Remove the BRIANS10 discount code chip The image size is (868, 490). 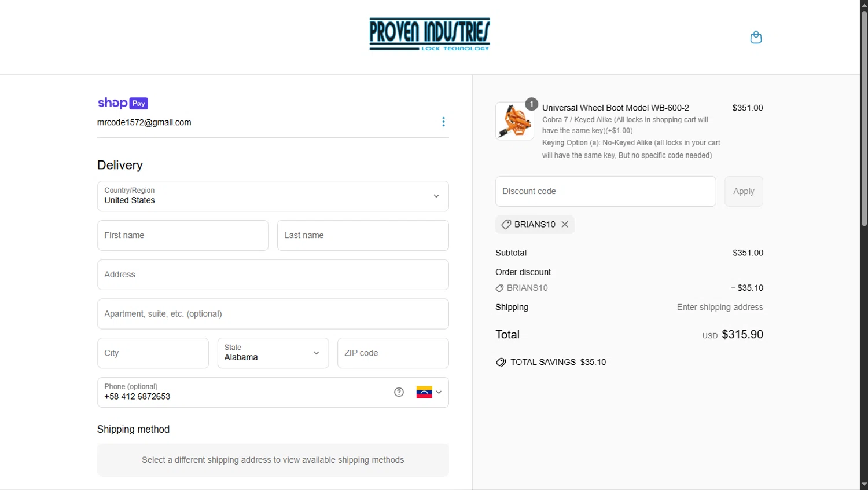565,224
